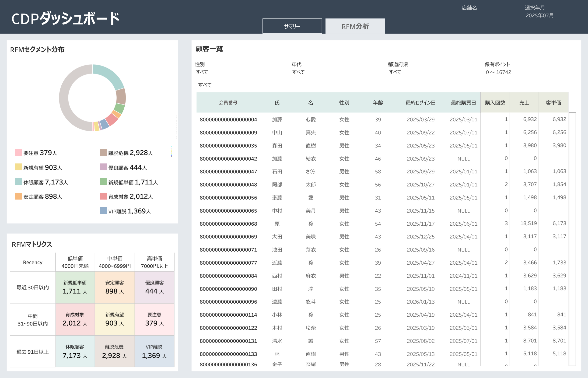Screen dimensions: 588x378
Task: Click the 要注意 379人 matrix cell
Action: pos(154,320)
